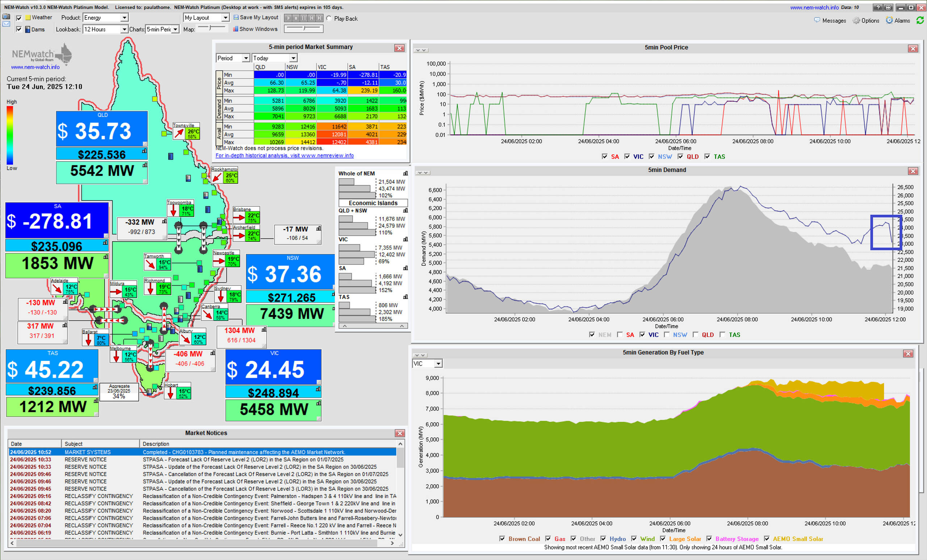The width and height of the screenshot is (927, 560).
Task: Open Alarms with the clock icon
Action: point(898,20)
